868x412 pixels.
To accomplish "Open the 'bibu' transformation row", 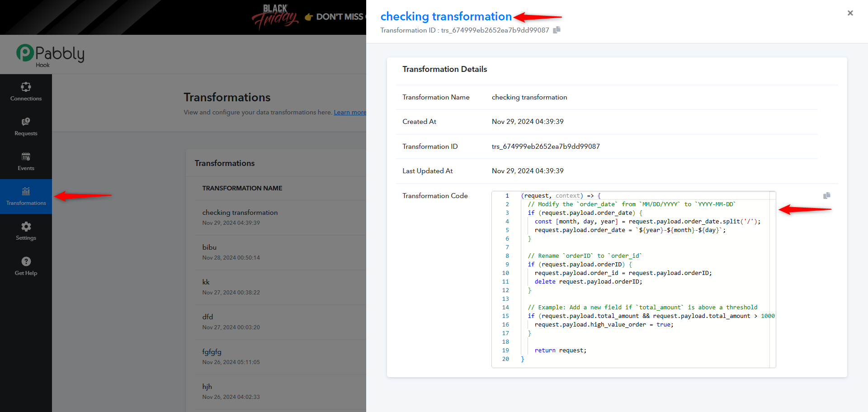I will point(280,252).
